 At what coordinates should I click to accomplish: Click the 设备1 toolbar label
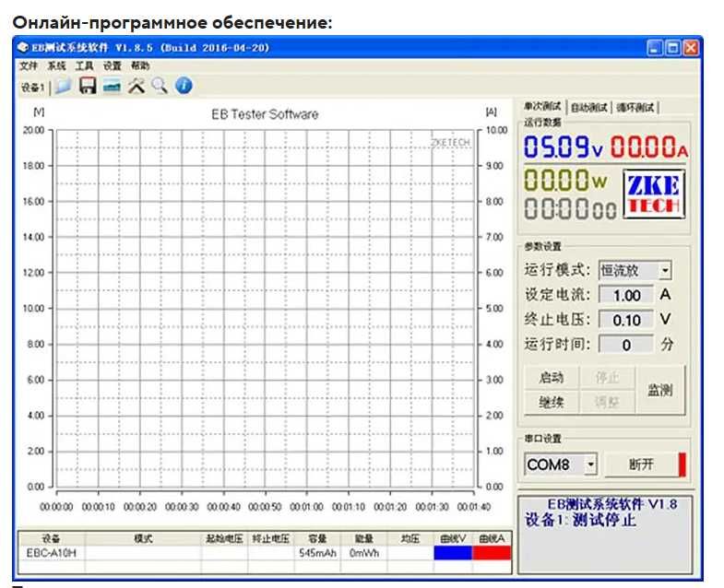pos(32,88)
